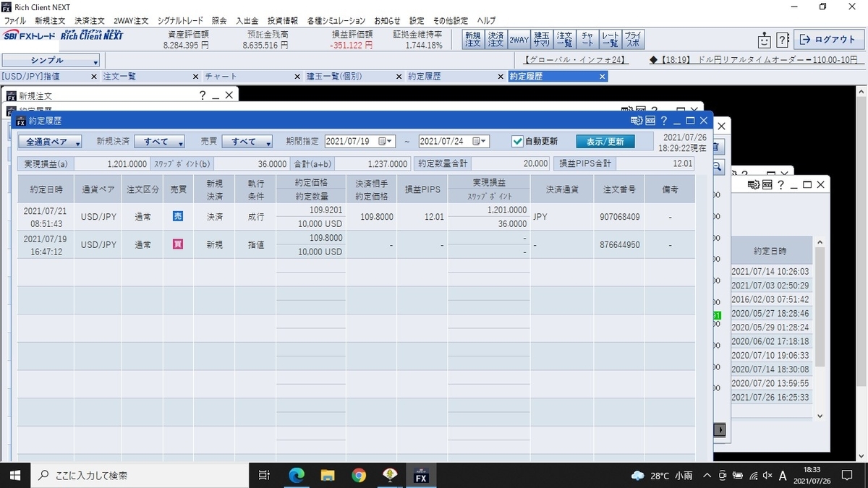Click the FX app icon on taskbar
Image resolution: width=868 pixels, height=488 pixels.
pos(421,476)
